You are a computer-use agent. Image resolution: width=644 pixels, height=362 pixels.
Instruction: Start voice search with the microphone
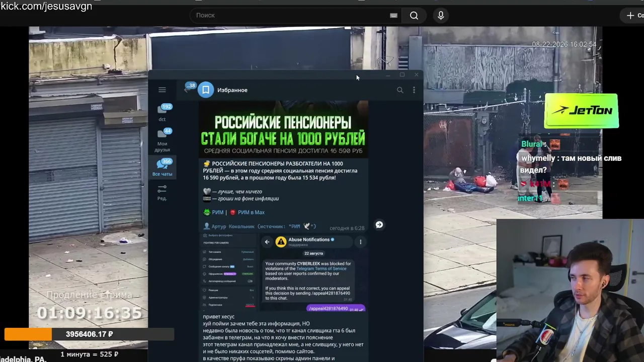click(441, 16)
